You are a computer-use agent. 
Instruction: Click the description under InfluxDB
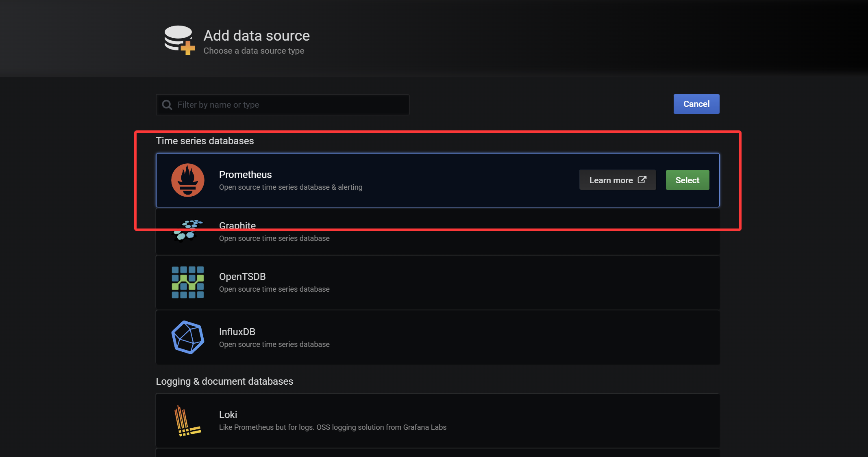click(274, 344)
